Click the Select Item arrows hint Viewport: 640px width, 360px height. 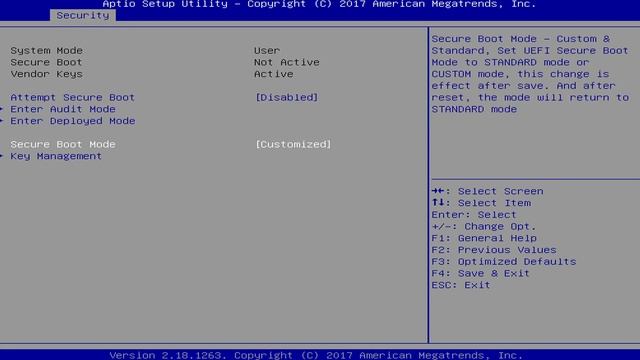click(x=481, y=203)
